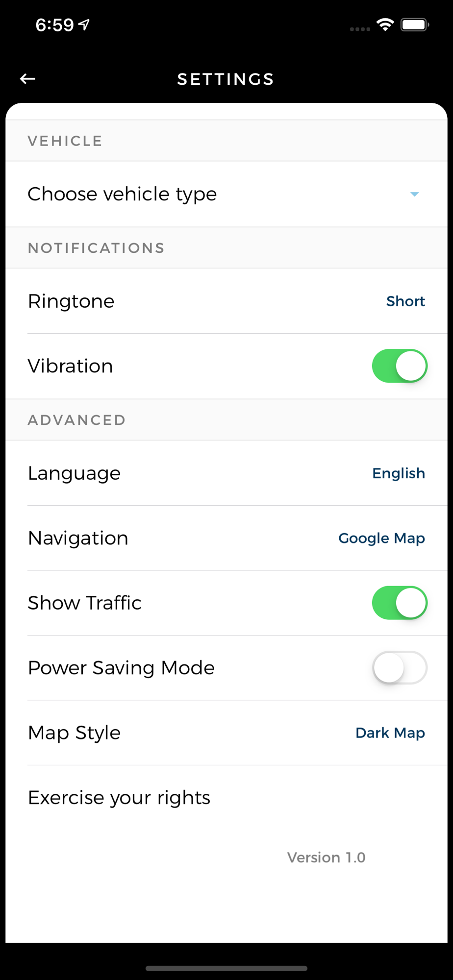Tap the location arrow beside the clock
The height and width of the screenshot is (980, 453).
point(84,24)
